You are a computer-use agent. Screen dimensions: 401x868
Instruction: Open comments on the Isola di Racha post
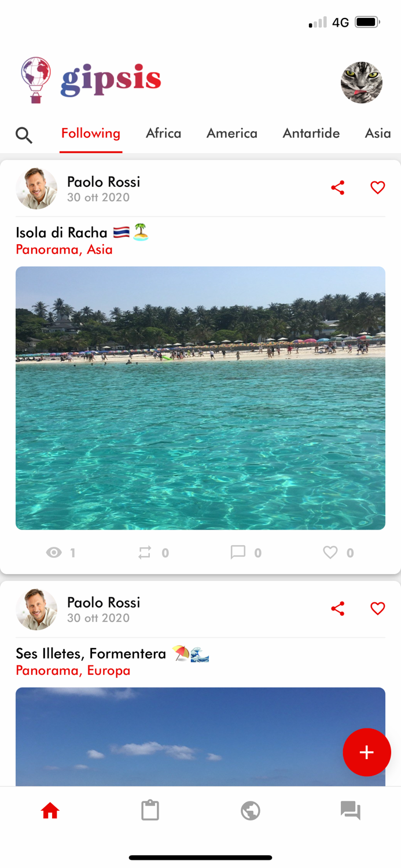pyautogui.click(x=238, y=552)
